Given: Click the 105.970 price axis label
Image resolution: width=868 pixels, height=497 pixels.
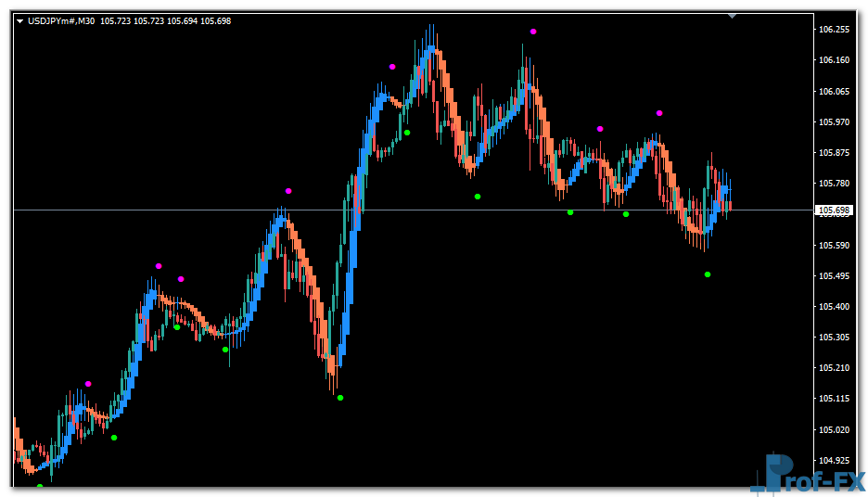Looking at the screenshot, I should click(835, 122).
